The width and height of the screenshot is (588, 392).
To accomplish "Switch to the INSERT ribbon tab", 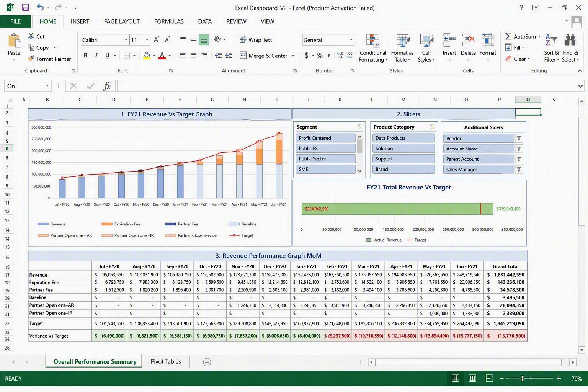I will 80,21.
